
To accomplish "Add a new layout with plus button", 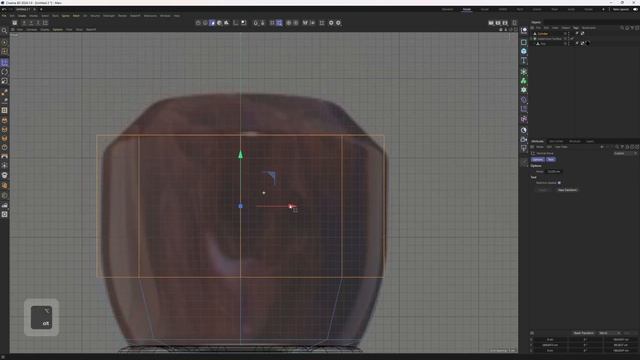I will (x=603, y=9).
